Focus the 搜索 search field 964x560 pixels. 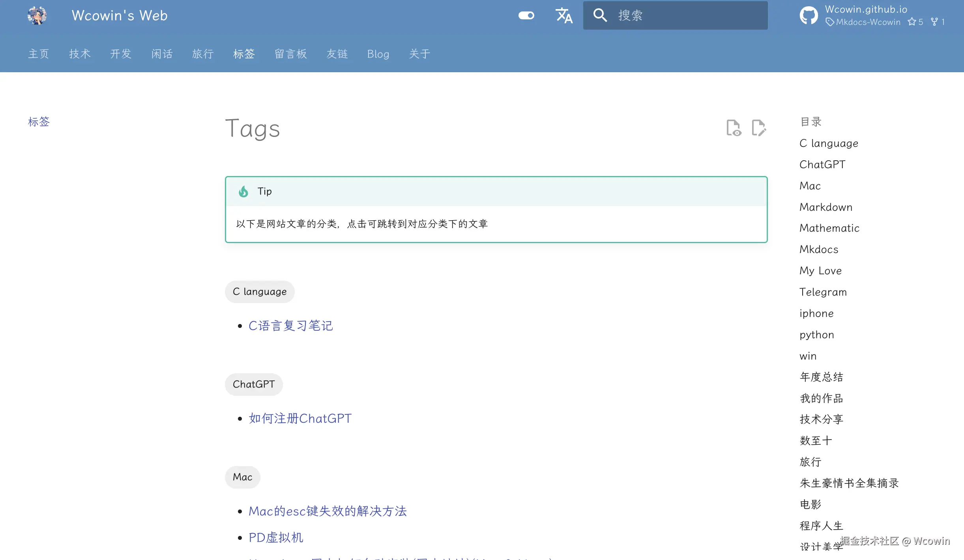click(x=687, y=15)
